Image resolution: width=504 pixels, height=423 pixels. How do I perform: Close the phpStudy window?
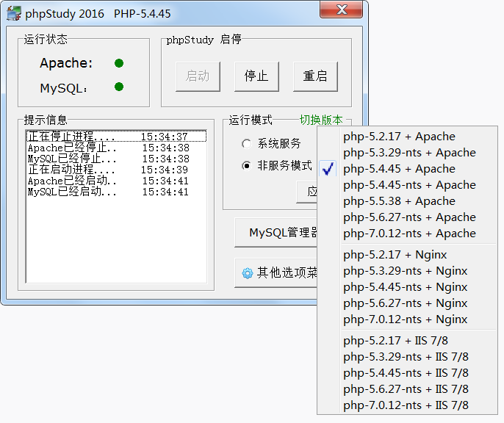[342, 10]
